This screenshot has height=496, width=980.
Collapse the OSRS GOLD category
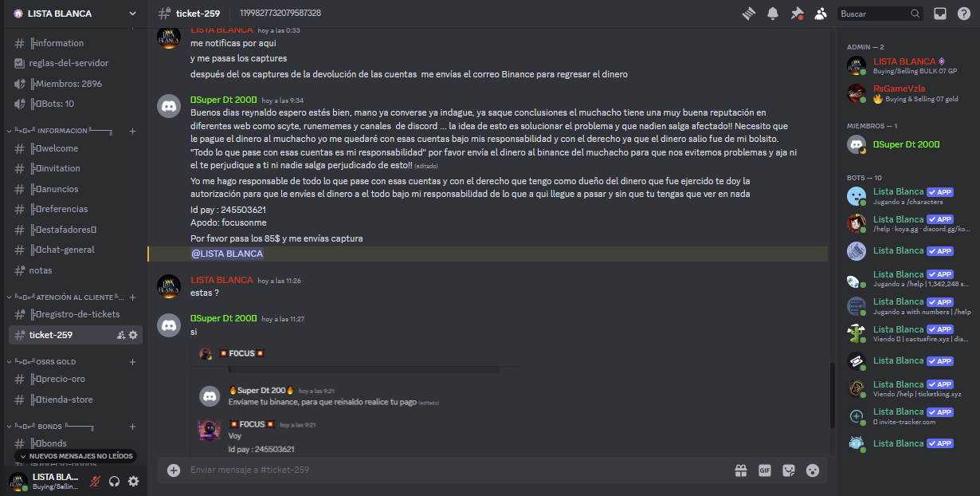47,361
